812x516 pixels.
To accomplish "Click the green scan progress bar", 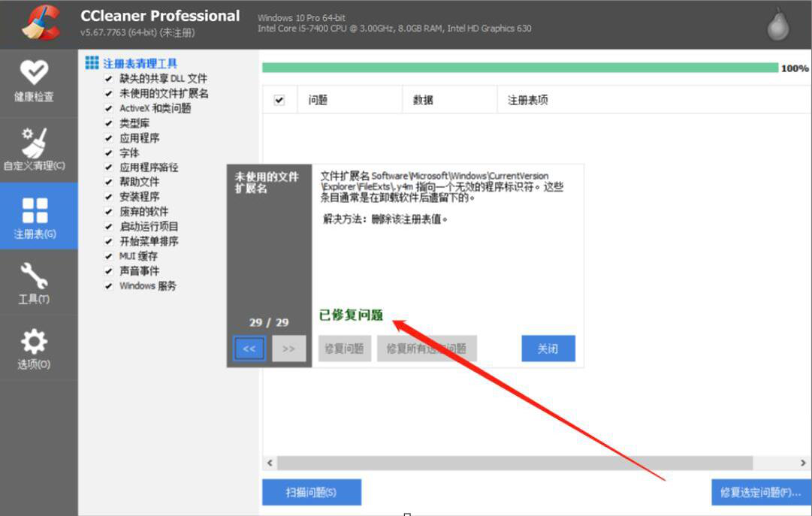I will tap(520, 68).
